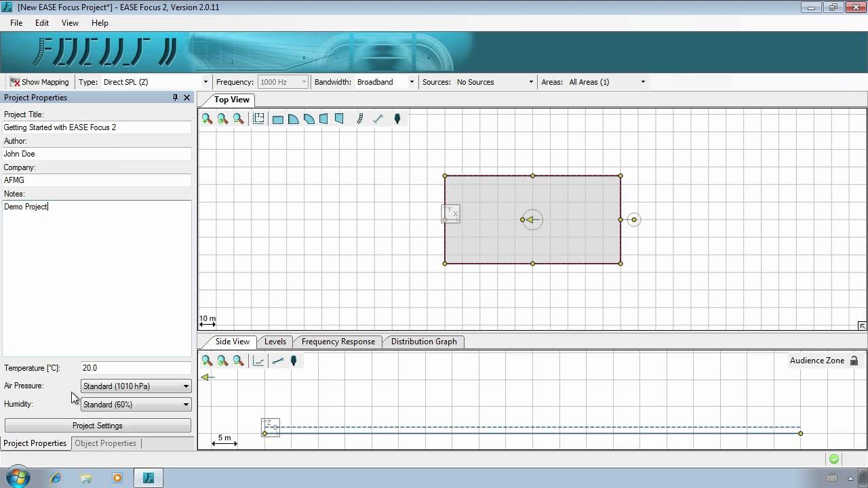This screenshot has width=868, height=488.
Task: Select the Side View area end point handle
Action: [801, 433]
